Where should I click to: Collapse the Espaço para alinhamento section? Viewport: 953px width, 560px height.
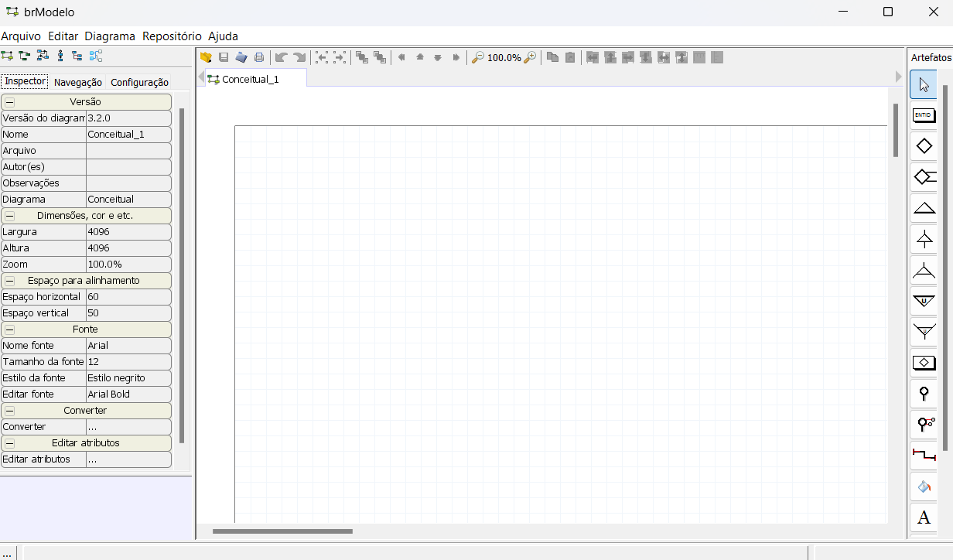click(9, 280)
